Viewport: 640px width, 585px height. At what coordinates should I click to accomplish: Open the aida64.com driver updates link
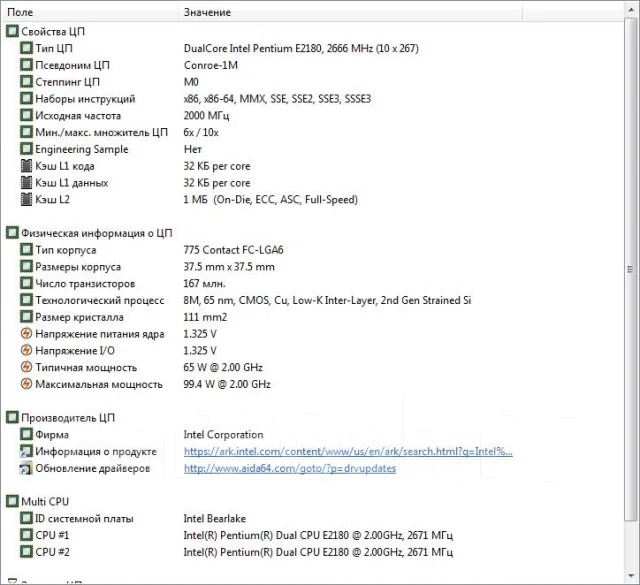(x=290, y=468)
